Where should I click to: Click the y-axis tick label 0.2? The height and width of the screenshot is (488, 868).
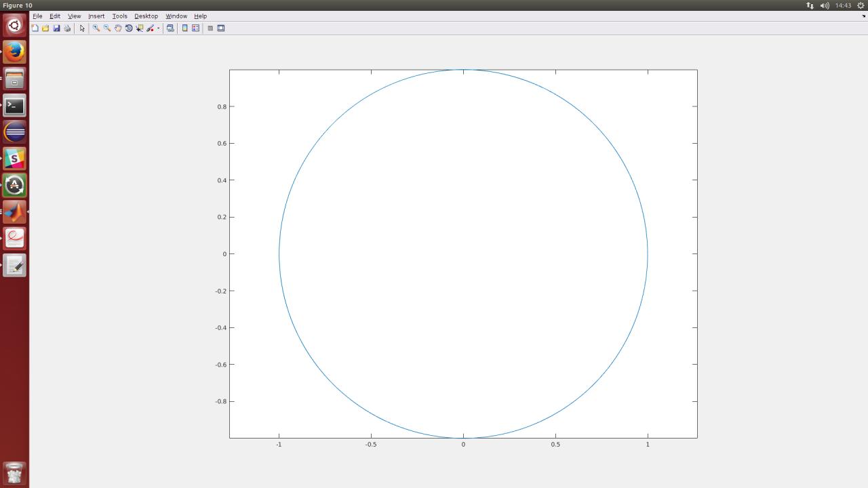[x=222, y=217]
